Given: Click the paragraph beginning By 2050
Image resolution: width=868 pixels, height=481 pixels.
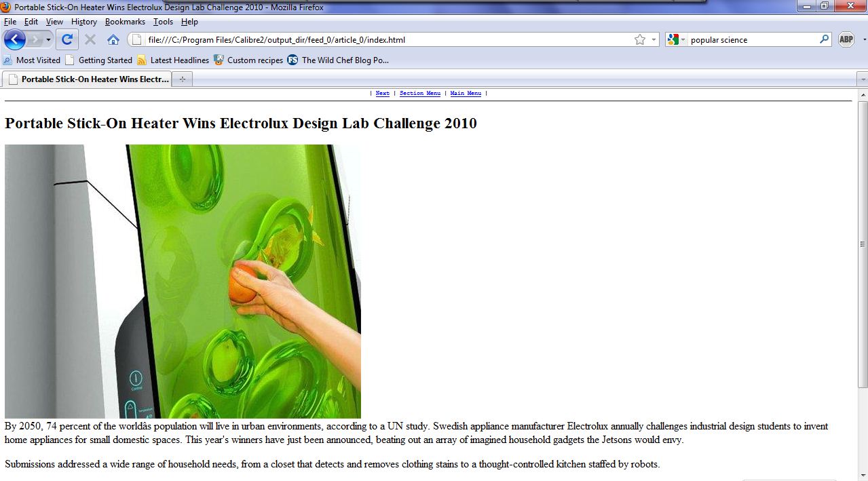Looking at the screenshot, I should click(x=416, y=433).
